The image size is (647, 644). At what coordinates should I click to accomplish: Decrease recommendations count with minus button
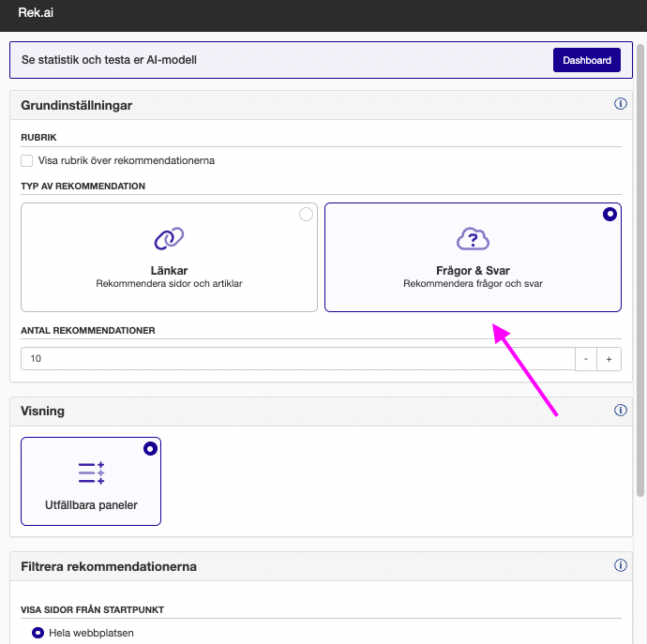(586, 359)
